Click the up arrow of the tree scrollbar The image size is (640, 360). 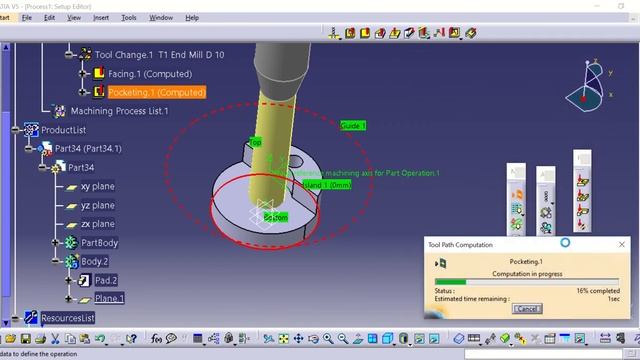(x=6, y=47)
